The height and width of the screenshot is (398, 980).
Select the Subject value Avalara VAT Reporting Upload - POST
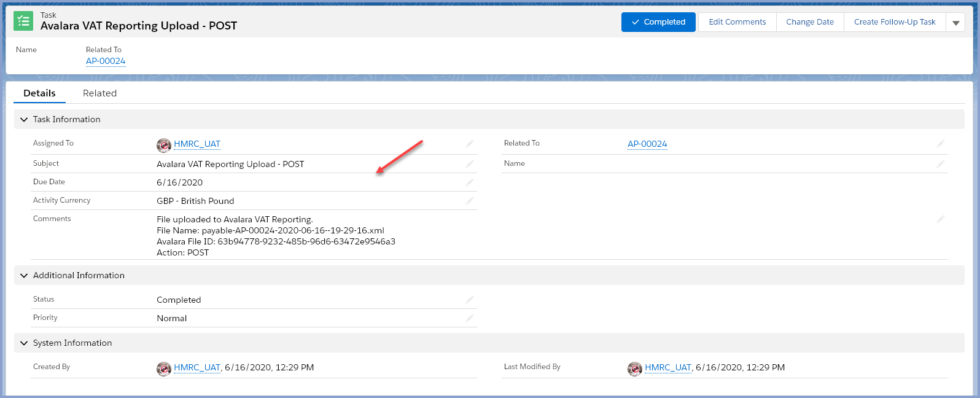coord(230,164)
